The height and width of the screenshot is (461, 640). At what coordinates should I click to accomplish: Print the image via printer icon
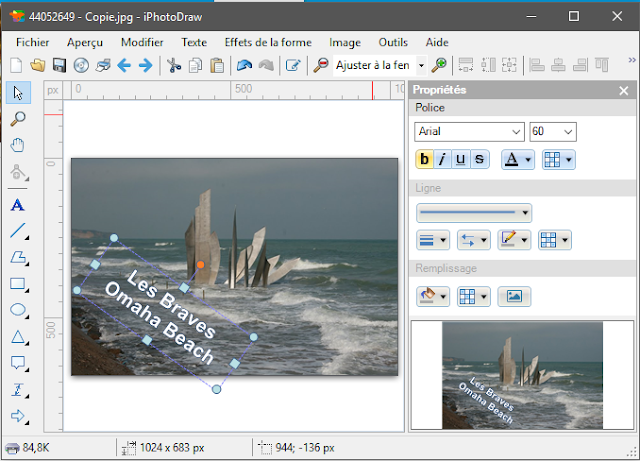103,65
